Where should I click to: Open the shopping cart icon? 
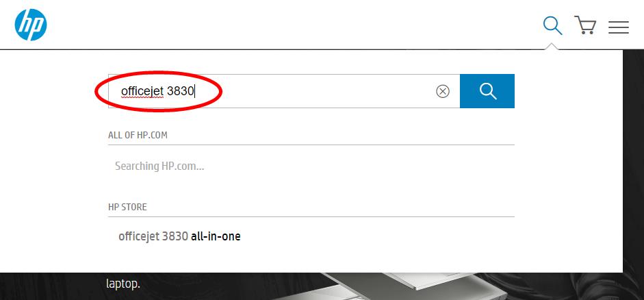(x=585, y=25)
